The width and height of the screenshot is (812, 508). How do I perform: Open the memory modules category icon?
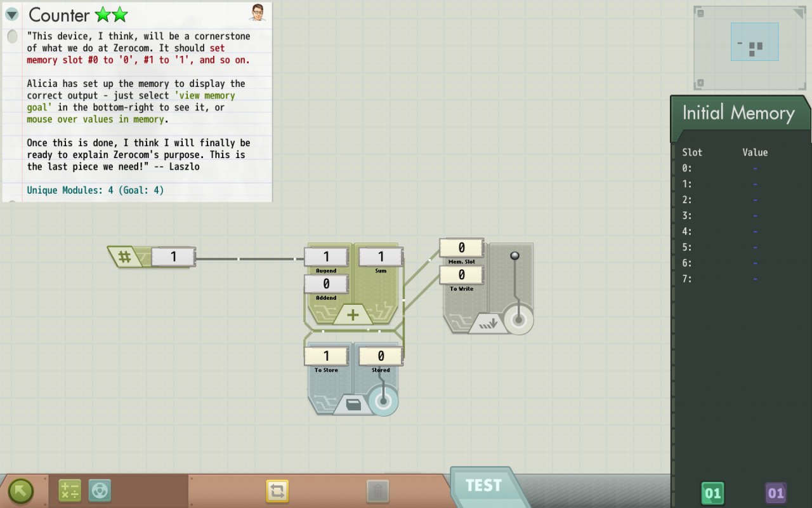click(x=100, y=491)
